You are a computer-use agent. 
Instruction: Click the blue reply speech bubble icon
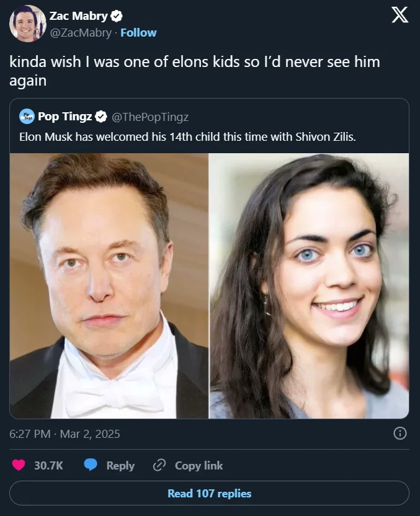[x=91, y=465]
